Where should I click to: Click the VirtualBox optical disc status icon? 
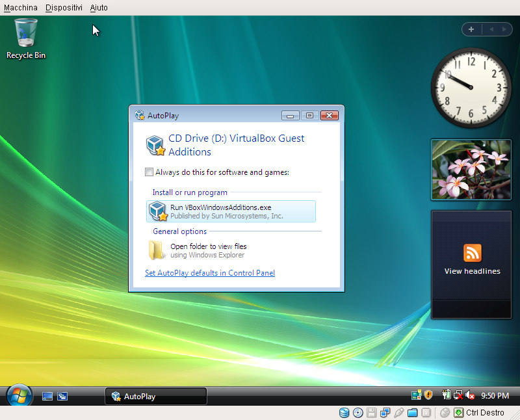pyautogui.click(x=357, y=413)
